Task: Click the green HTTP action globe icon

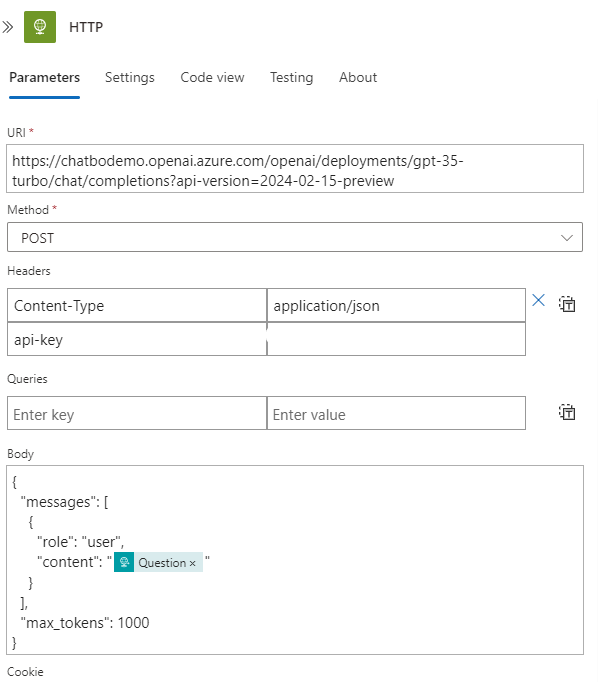Action: [x=40, y=27]
